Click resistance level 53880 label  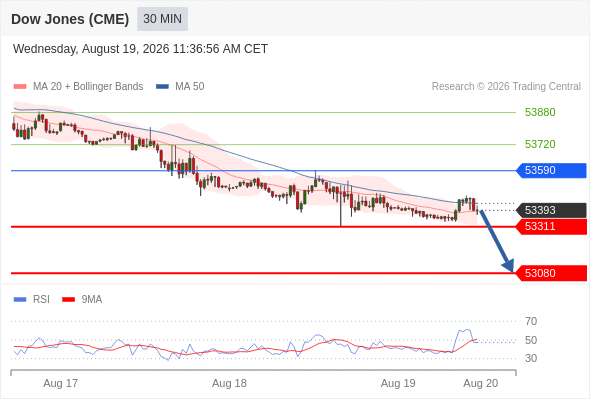click(540, 112)
